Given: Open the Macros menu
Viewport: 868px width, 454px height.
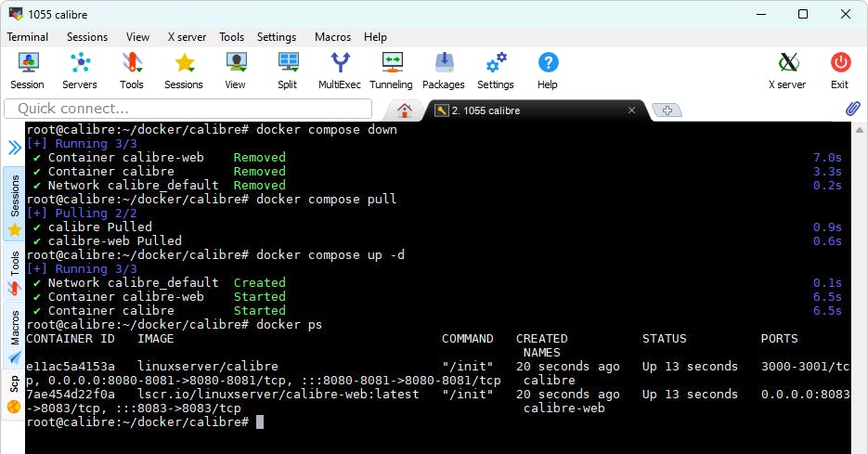Looking at the screenshot, I should coord(332,37).
